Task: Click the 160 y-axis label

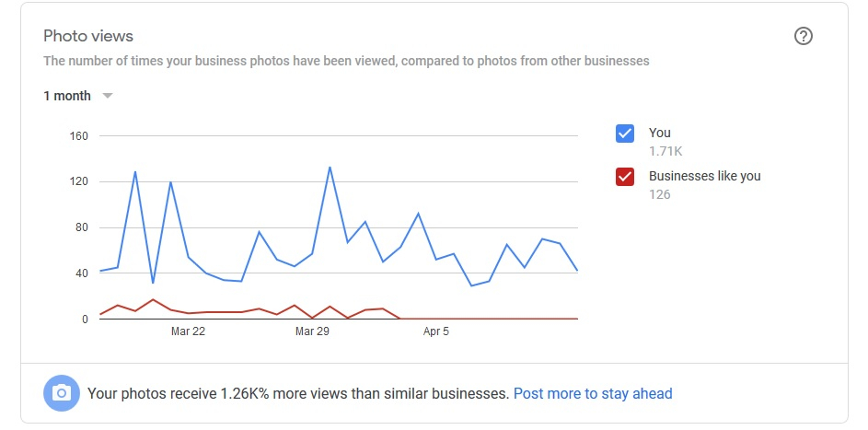Action: [x=80, y=135]
